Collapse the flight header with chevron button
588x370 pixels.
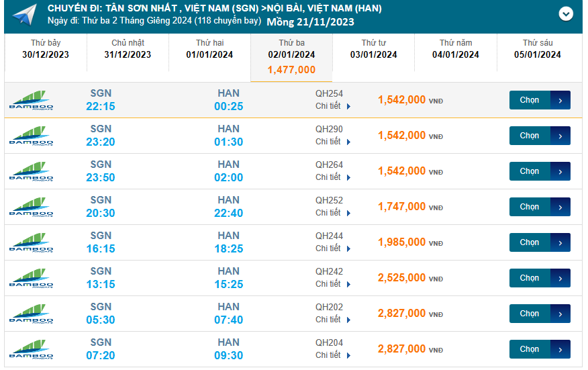(566, 13)
